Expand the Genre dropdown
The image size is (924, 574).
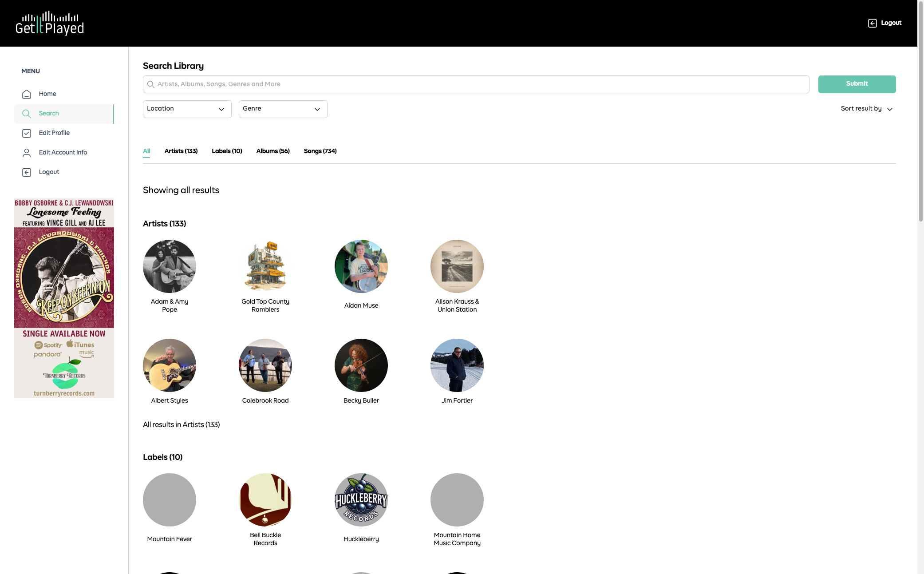tap(283, 109)
